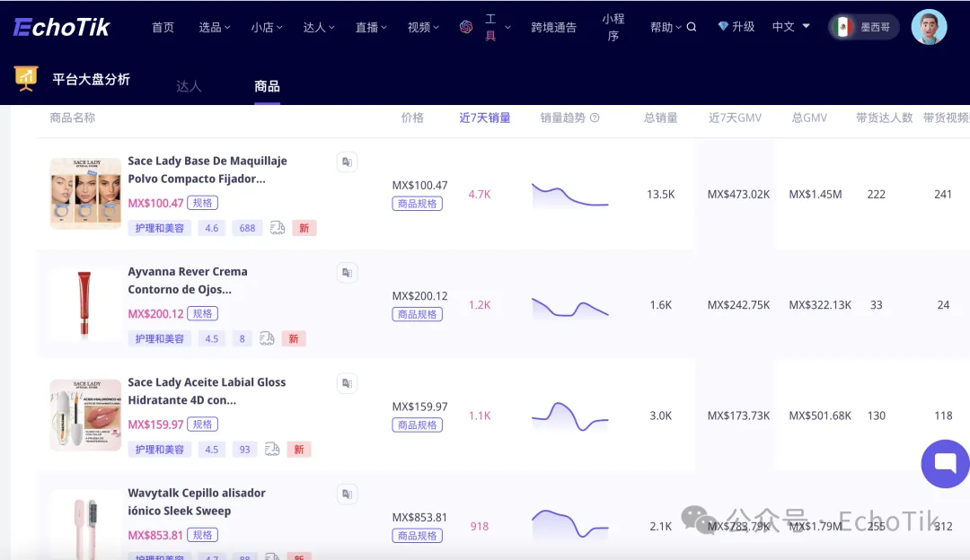Image resolution: width=970 pixels, height=560 pixels.
Task: Click the 4.7K sales trend sparkline
Action: [569, 194]
